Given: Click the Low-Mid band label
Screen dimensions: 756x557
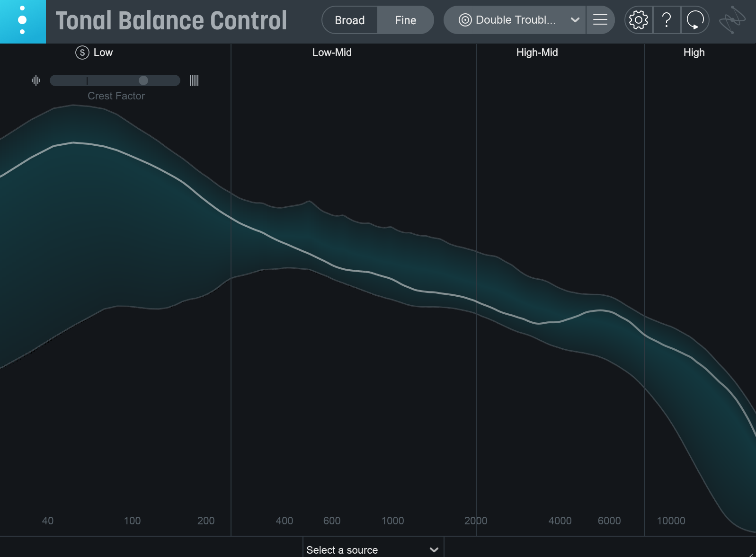Looking at the screenshot, I should (x=332, y=53).
